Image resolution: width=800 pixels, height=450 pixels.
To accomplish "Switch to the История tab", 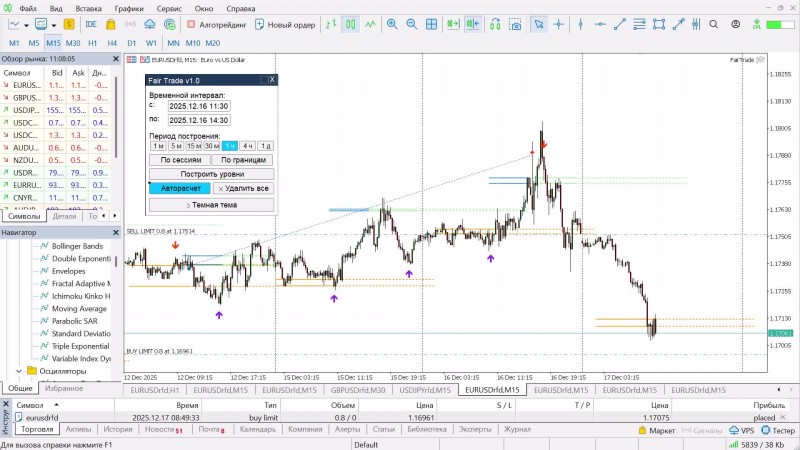I will tap(118, 430).
